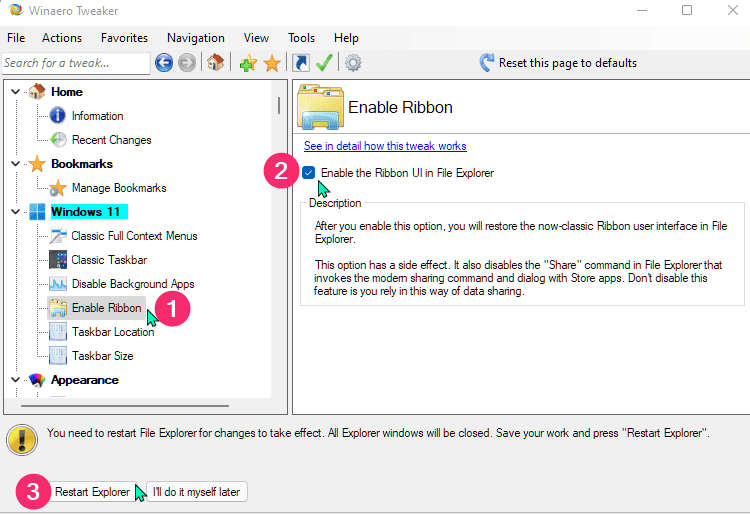Click the Taskbar Location icon
750x514 pixels.
click(58, 332)
